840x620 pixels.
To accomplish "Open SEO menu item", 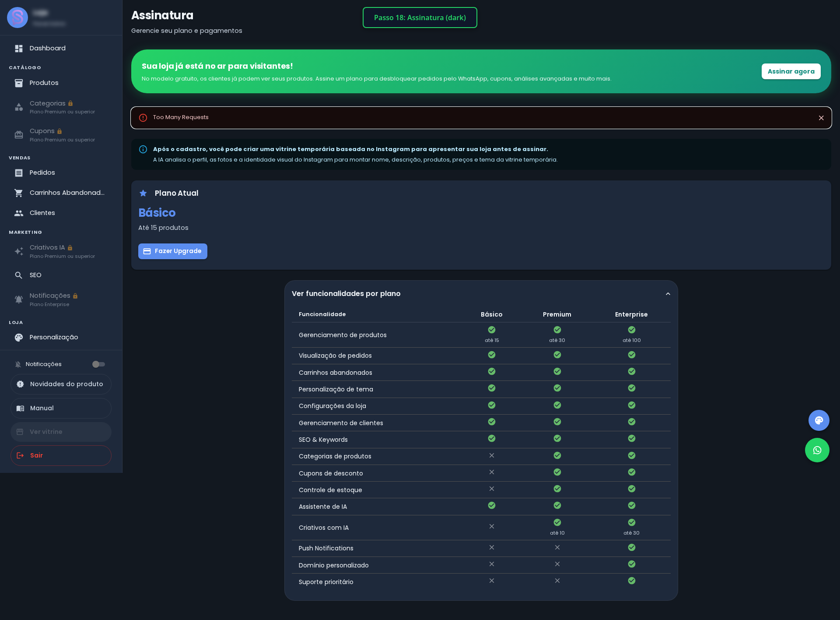I will tap(61, 275).
